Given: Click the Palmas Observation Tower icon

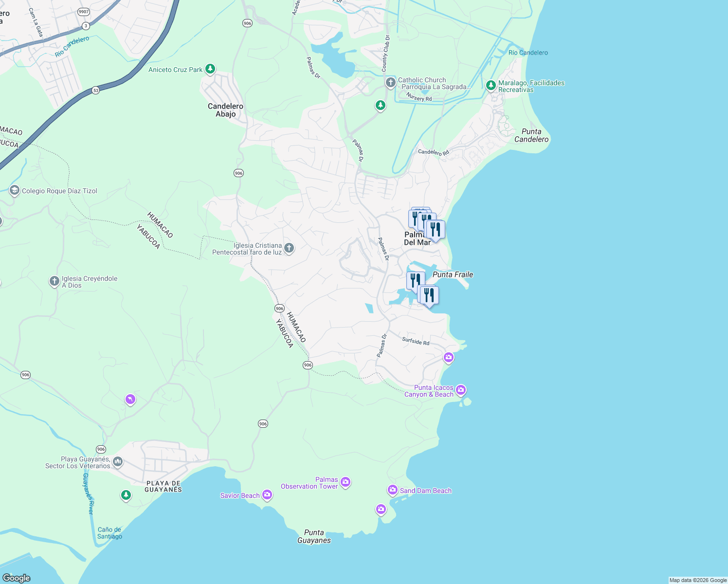Looking at the screenshot, I should click(346, 482).
